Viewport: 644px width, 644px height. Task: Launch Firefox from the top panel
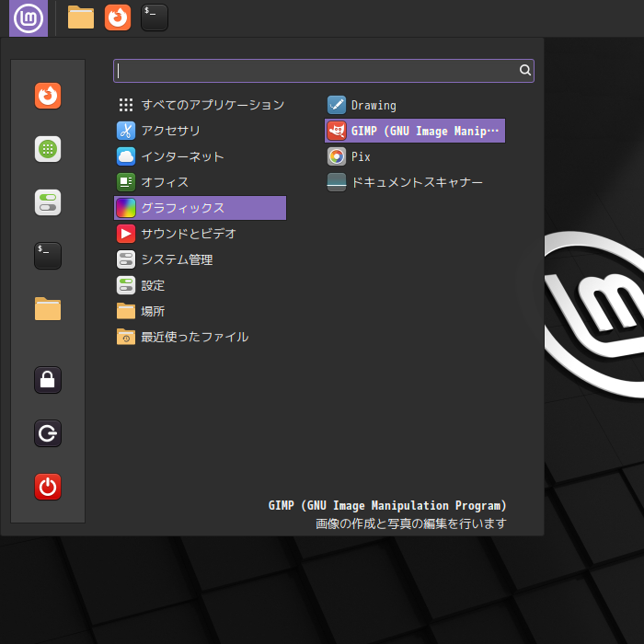pyautogui.click(x=118, y=17)
